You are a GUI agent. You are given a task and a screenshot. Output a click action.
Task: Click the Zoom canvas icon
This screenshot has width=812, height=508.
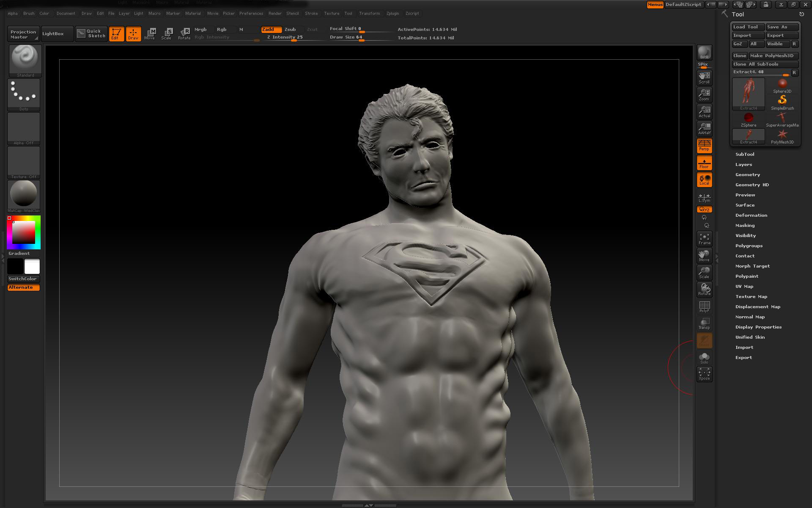tap(704, 94)
